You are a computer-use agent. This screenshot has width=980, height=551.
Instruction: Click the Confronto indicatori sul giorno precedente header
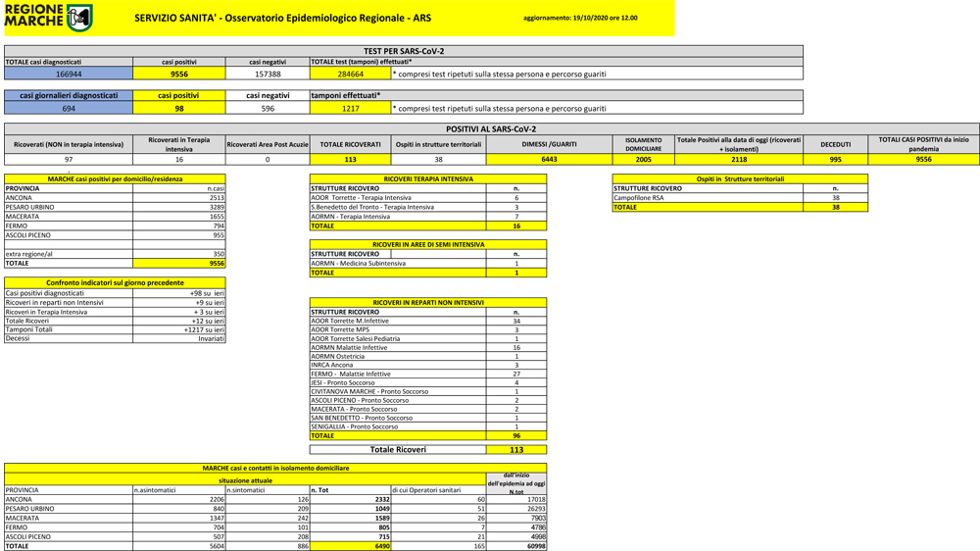[x=115, y=282]
